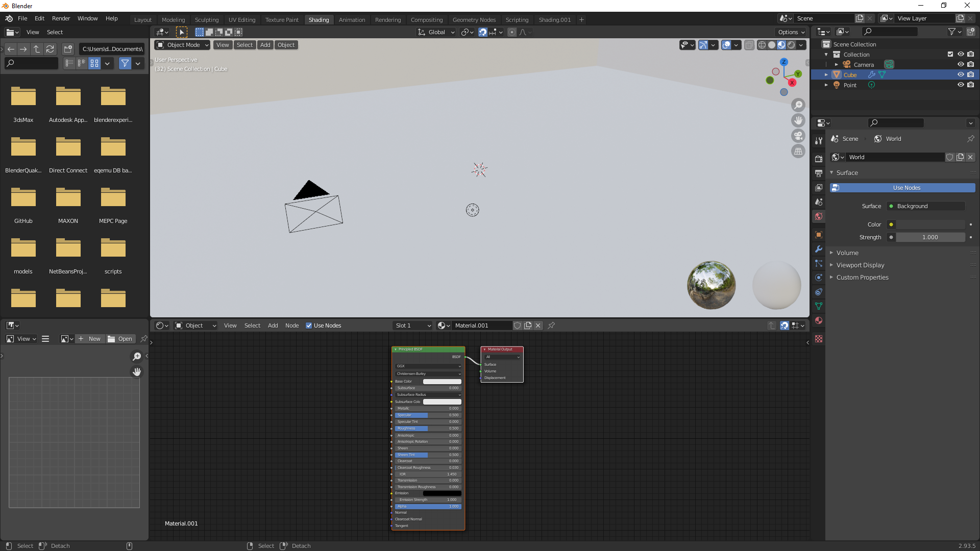Open Object Data green triangle icon

tap(819, 306)
